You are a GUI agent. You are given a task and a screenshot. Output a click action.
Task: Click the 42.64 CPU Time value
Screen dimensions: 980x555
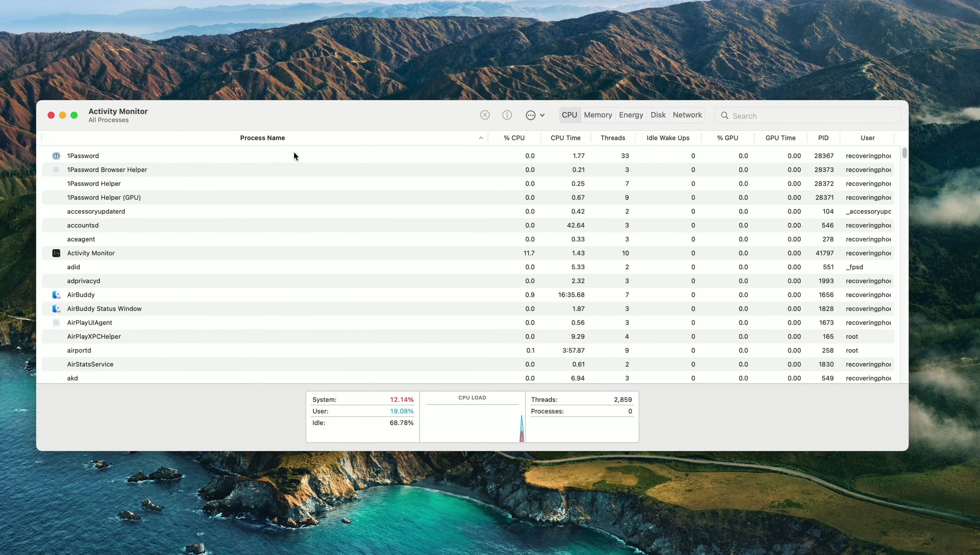(x=576, y=225)
